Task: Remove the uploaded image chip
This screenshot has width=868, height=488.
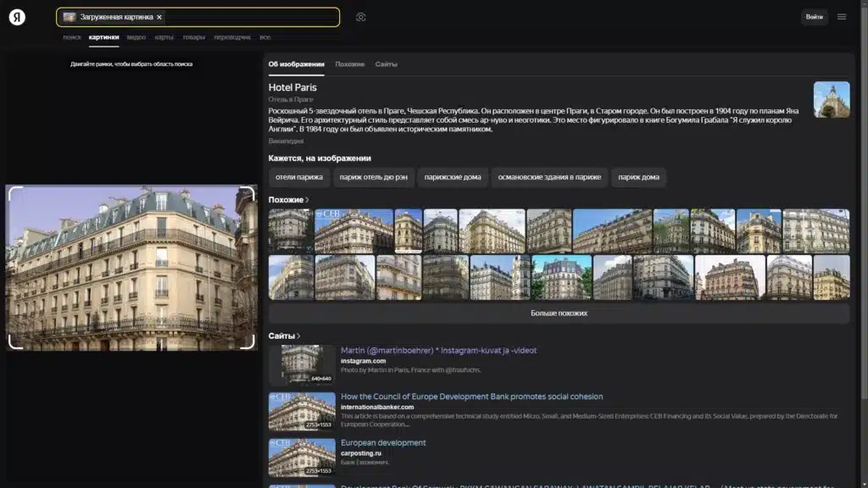Action: [159, 17]
